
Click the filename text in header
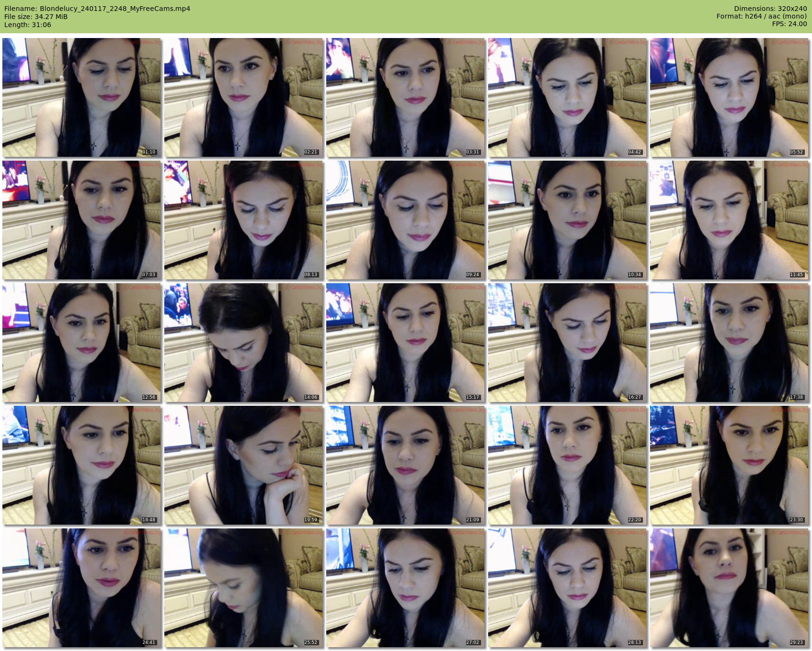coord(97,9)
